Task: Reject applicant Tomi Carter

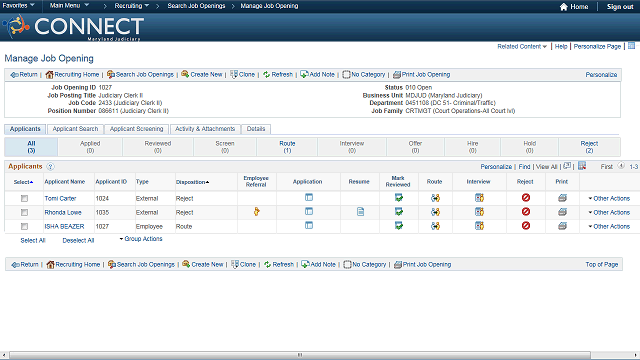Action: [x=526, y=198]
